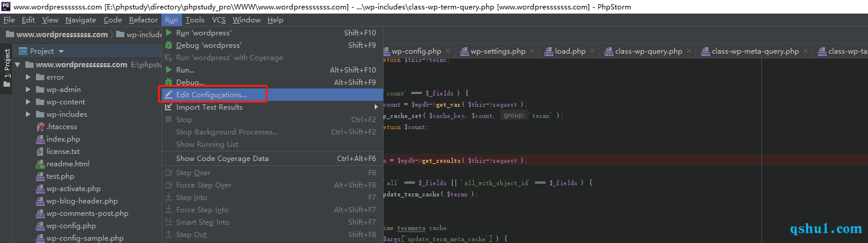Click the bug icon next to Debug 'wordpress'
Image resolution: width=868 pixels, height=243 pixels.
point(169,45)
